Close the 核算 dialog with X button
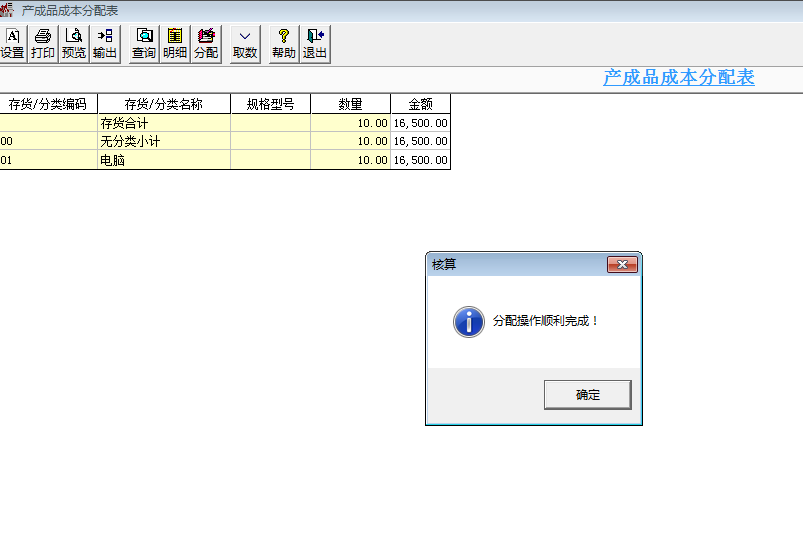The height and width of the screenshot is (551, 803). (622, 264)
